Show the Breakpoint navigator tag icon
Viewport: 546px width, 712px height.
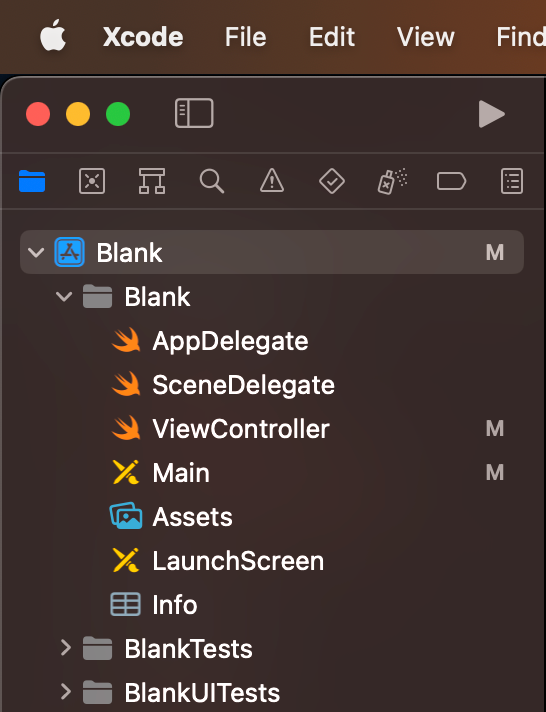point(451,181)
